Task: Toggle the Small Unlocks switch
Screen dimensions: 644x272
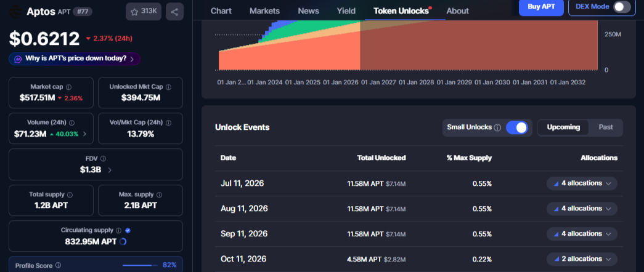Action: [516, 127]
